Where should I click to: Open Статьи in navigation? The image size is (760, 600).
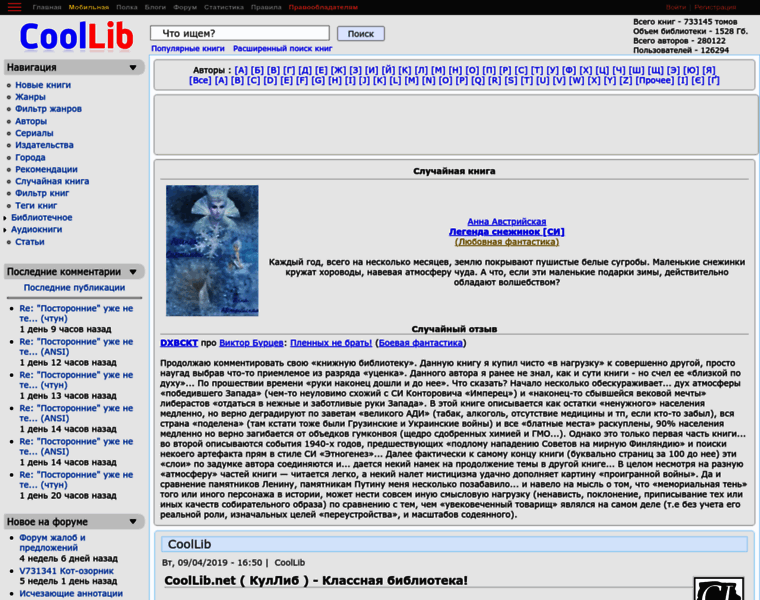30,242
